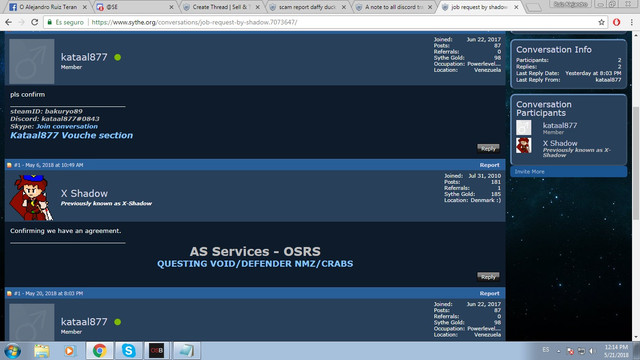
Task: Open the Windows Start menu
Action: point(13,351)
